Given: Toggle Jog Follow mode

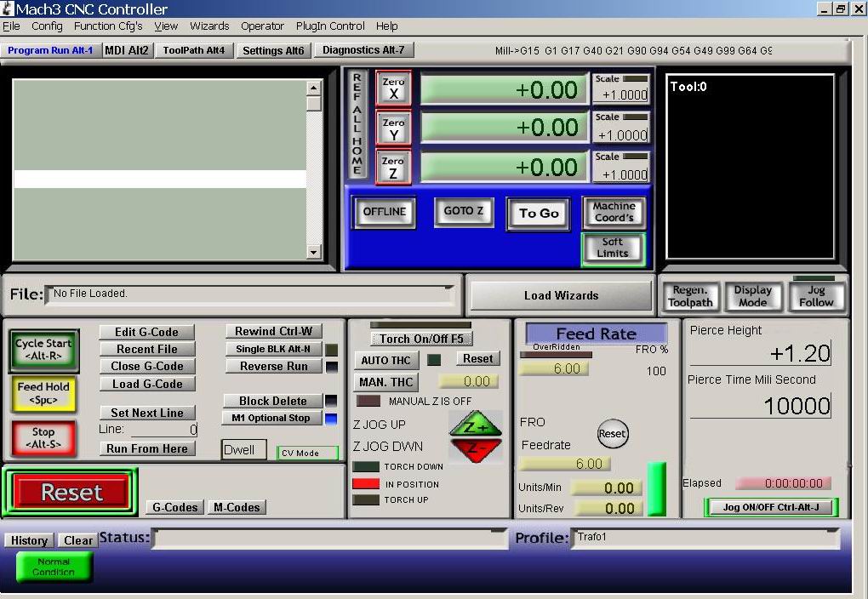Looking at the screenshot, I should (817, 296).
